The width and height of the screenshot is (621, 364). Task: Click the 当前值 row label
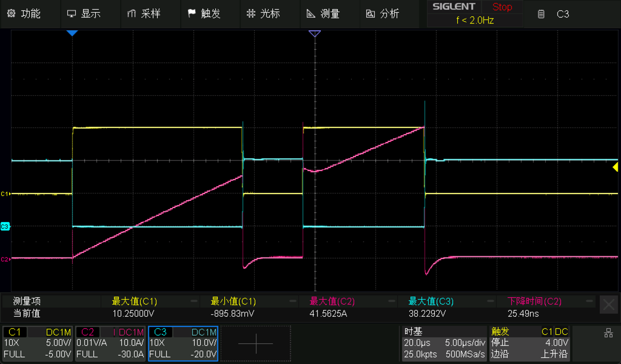point(27,314)
